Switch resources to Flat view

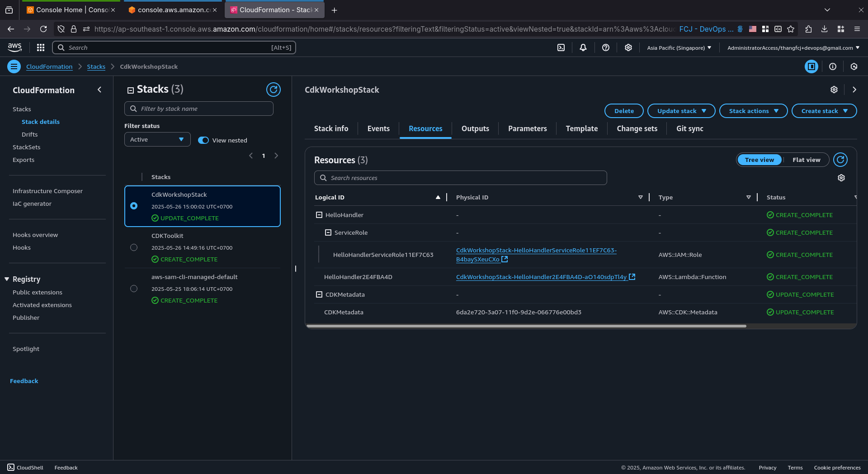pyautogui.click(x=806, y=160)
